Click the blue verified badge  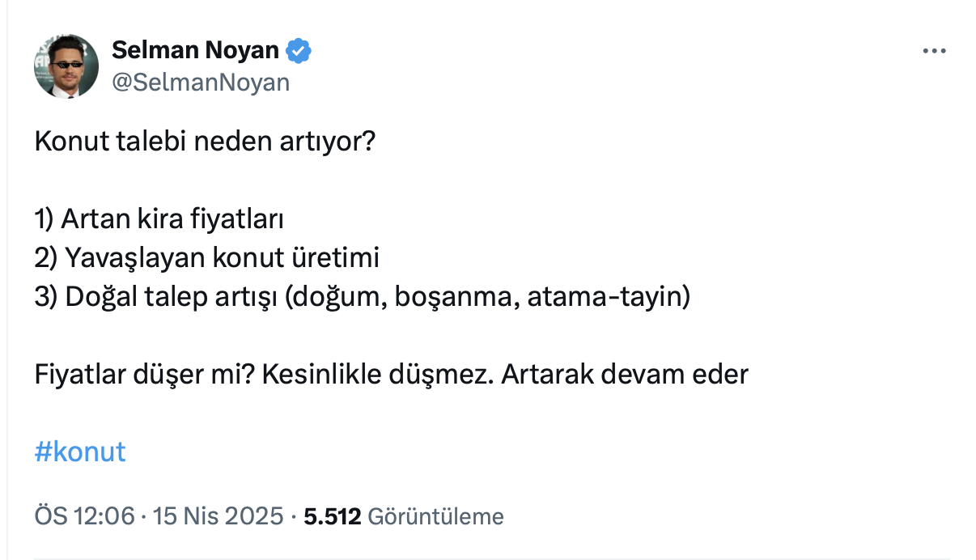(299, 50)
